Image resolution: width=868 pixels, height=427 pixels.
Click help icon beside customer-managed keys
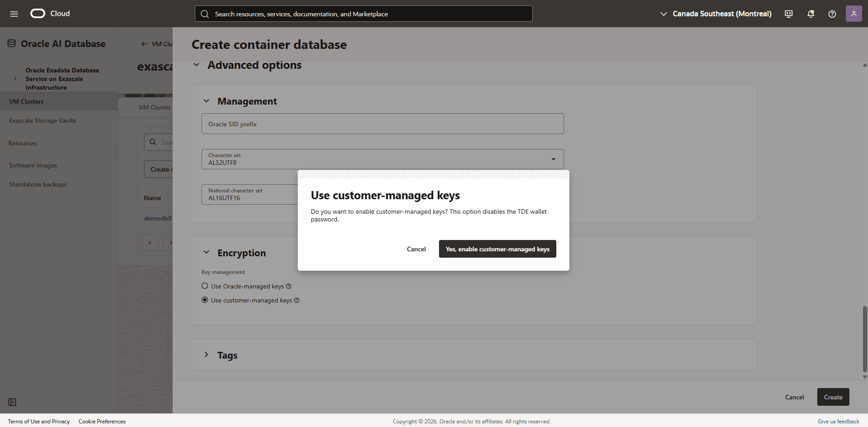tap(297, 300)
